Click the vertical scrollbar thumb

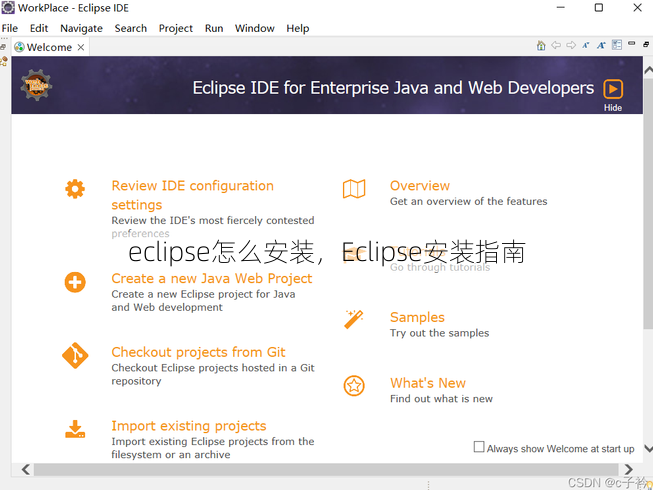[648, 203]
